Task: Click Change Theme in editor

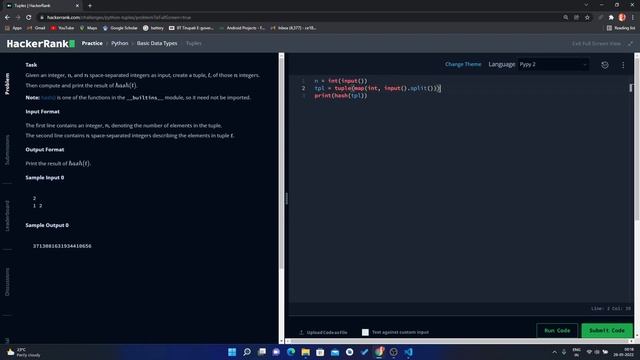Action: [463, 64]
